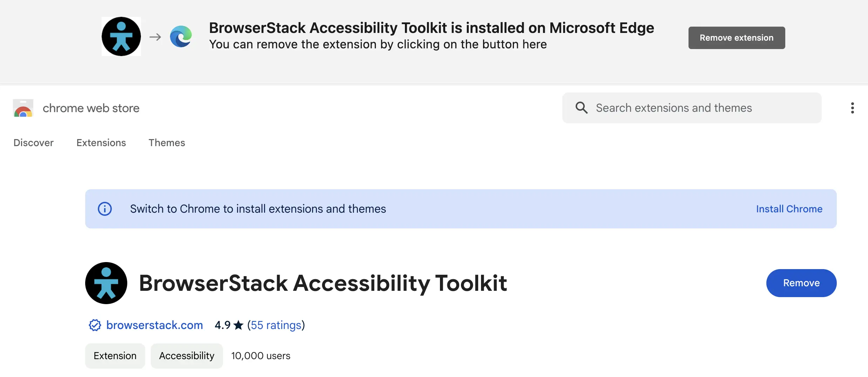This screenshot has width=868, height=377.
Task: Click the large BrowserStack Accessibility Toolkit logo
Action: click(x=106, y=283)
